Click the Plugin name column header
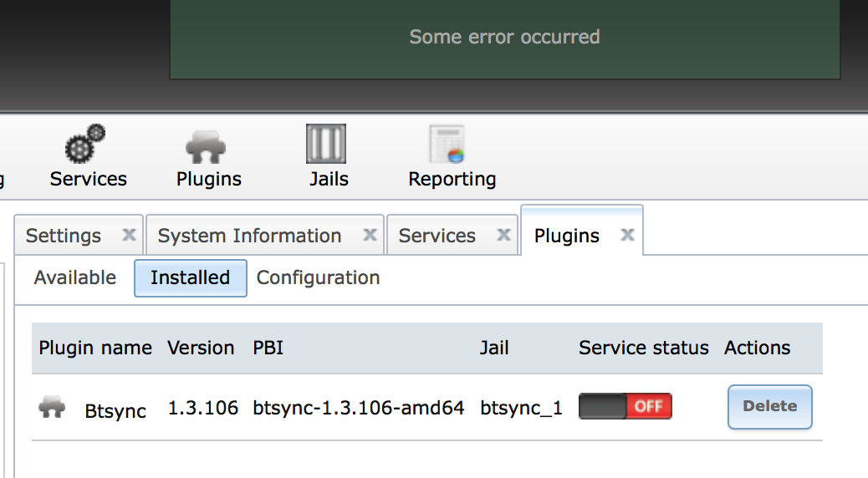Screen dimensions: 868x478 tap(95, 348)
